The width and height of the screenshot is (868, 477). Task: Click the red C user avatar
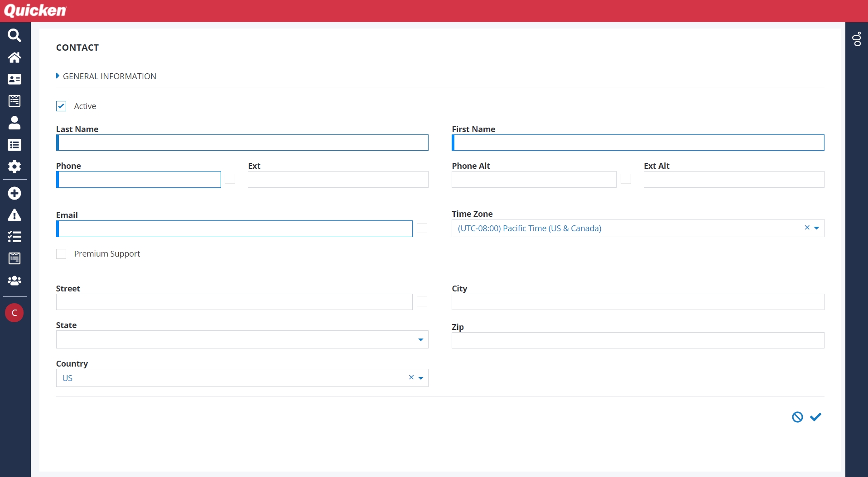tap(14, 313)
